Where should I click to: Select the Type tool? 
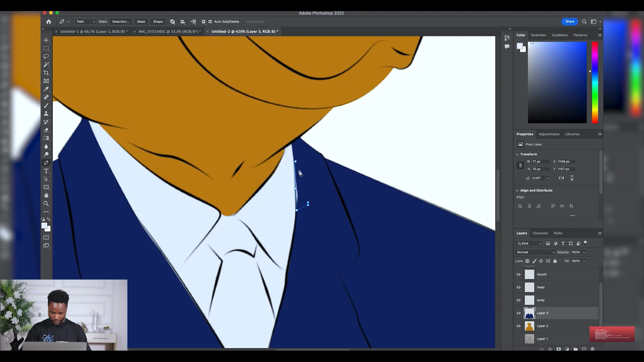(46, 171)
